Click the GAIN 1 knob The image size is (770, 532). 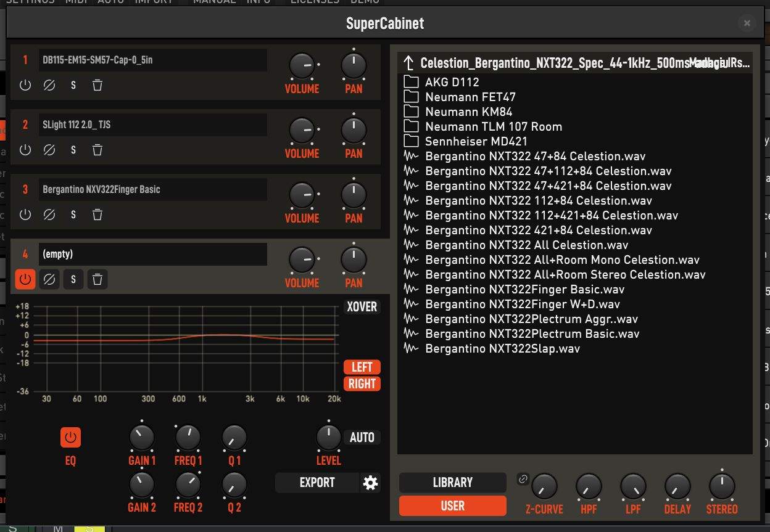(142, 438)
